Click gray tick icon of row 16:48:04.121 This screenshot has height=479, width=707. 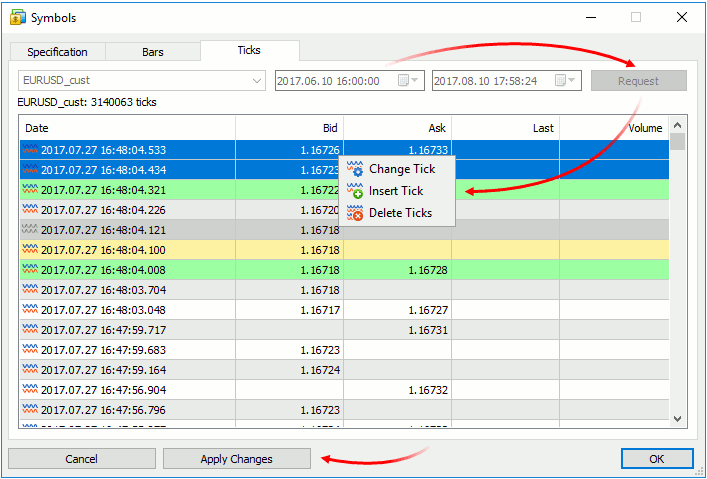pyautogui.click(x=30, y=230)
